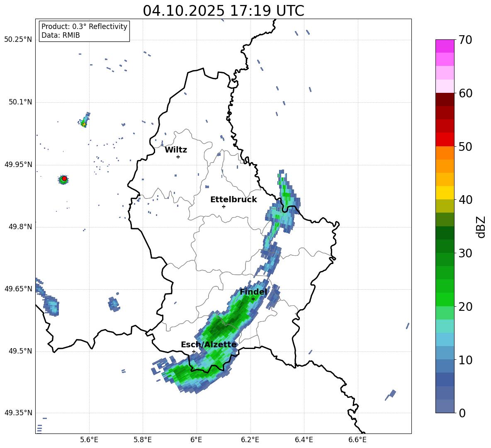The image size is (491, 448).
Task: Click the 6.6°E longitude label
Action: coord(357,440)
